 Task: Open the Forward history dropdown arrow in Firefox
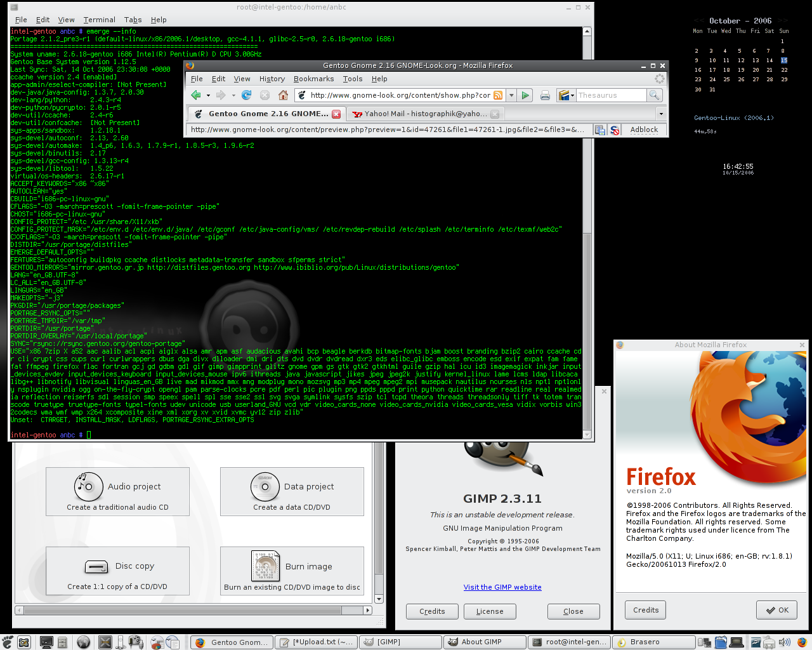click(233, 95)
